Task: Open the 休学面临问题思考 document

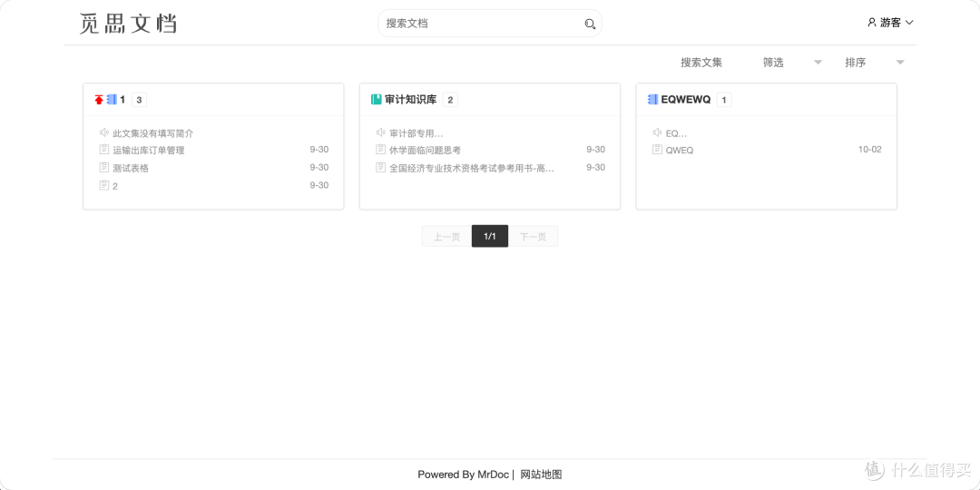Action: [x=425, y=150]
